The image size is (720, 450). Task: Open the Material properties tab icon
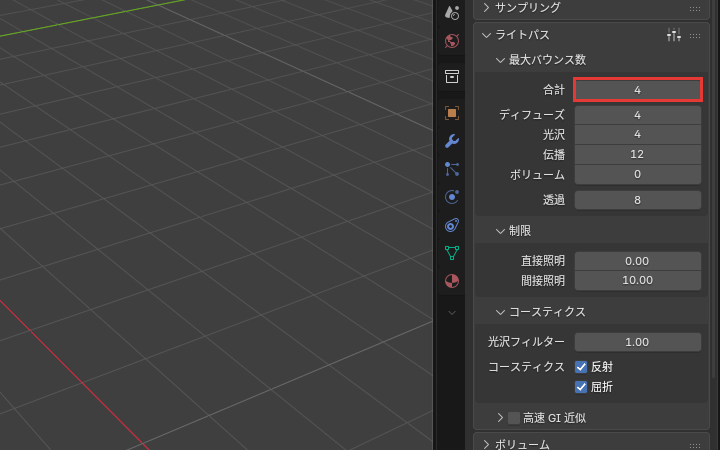pyautogui.click(x=452, y=281)
